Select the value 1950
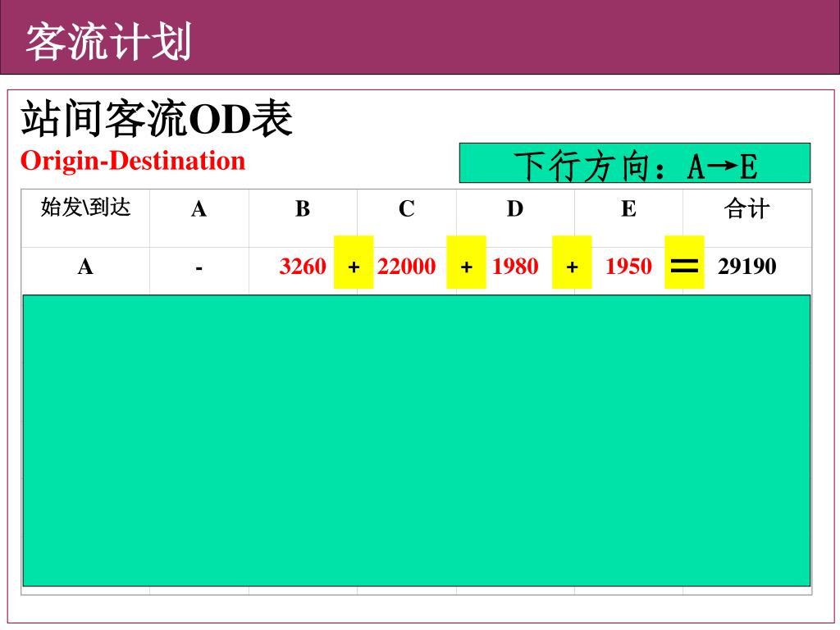This screenshot has width=840, height=630. coord(629,267)
